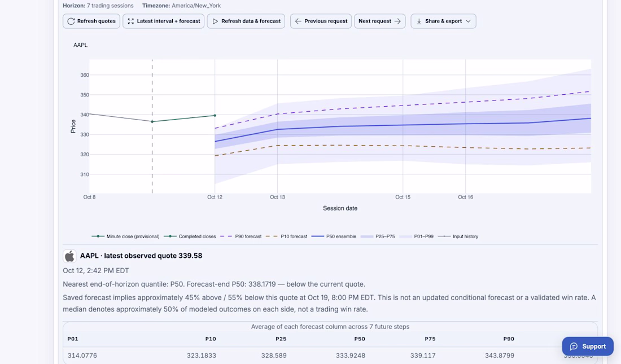Click the P75 column header
The image size is (621, 364).
(430, 339)
